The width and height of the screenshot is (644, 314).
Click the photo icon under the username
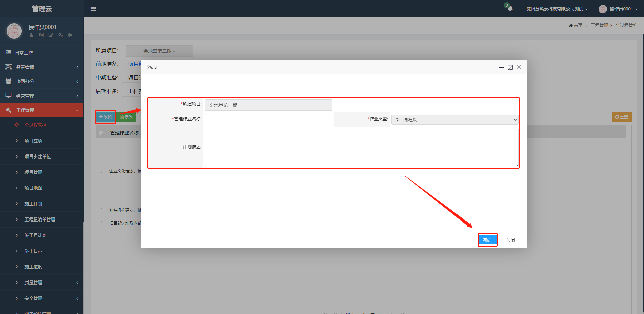click(x=41, y=35)
